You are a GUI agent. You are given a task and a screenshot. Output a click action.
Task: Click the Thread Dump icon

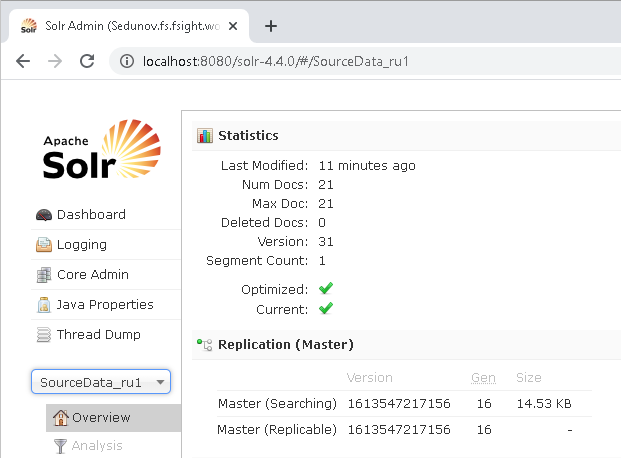point(43,335)
